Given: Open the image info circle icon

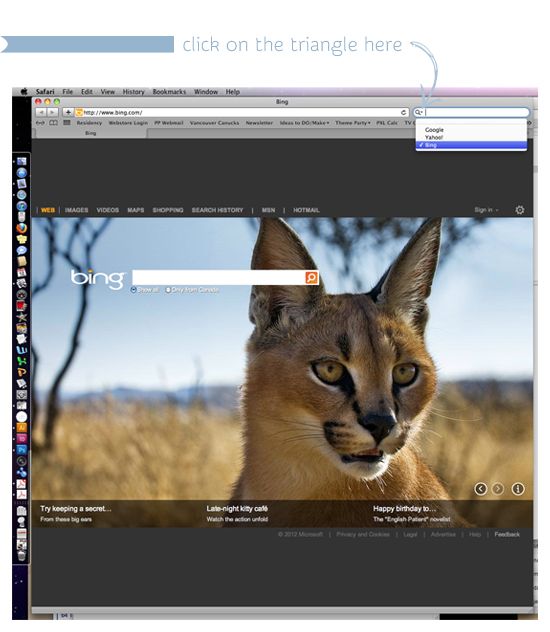Looking at the screenshot, I should (x=518, y=489).
